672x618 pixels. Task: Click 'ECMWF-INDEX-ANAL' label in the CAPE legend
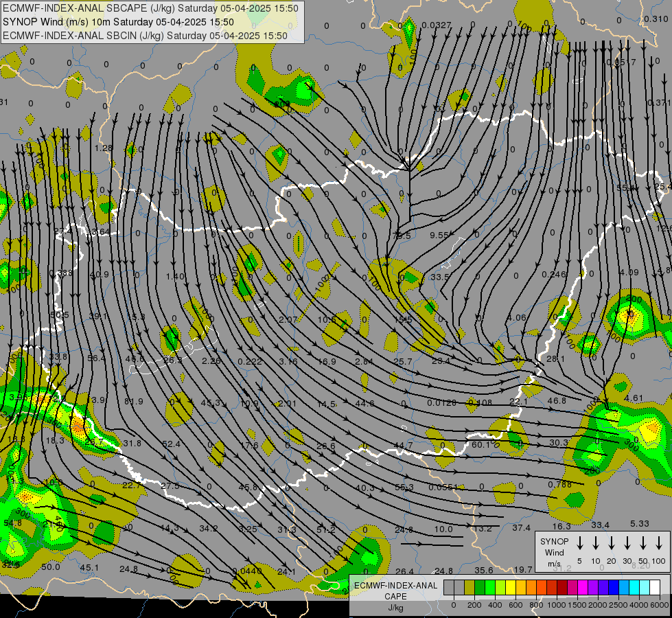tap(395, 586)
